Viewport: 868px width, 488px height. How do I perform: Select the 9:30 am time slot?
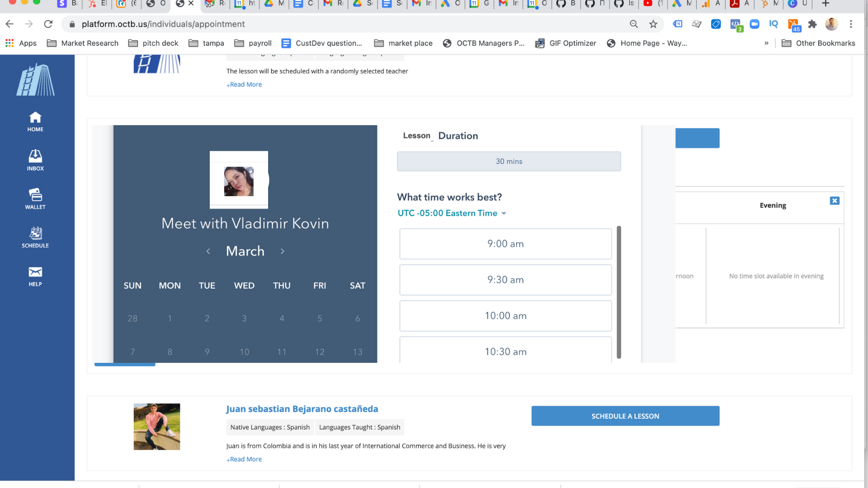[505, 280]
